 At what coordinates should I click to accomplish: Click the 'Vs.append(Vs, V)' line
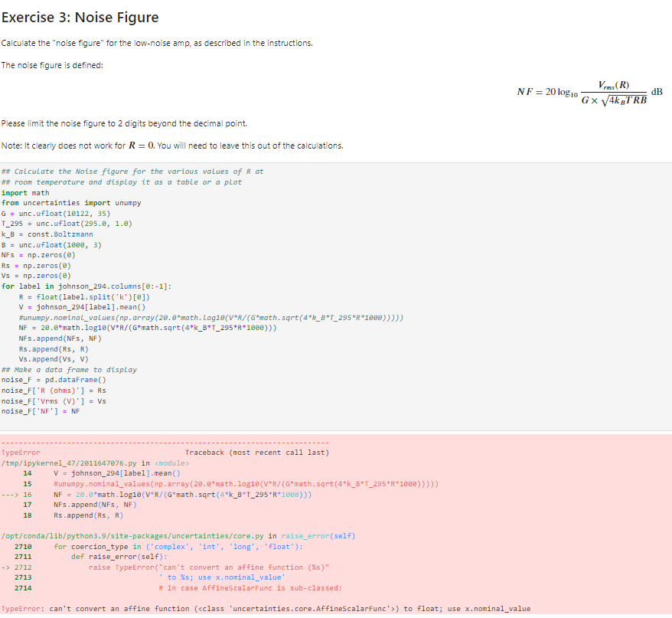pyautogui.click(x=54, y=359)
